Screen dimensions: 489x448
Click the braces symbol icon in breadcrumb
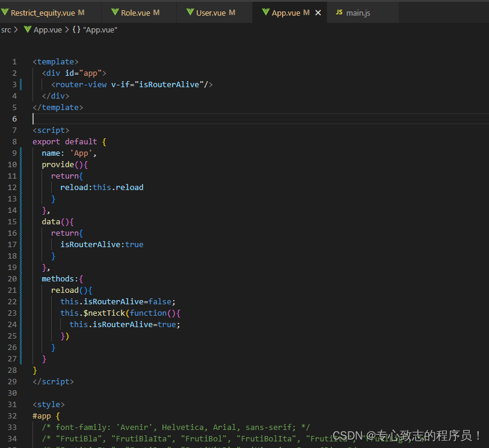pos(76,30)
